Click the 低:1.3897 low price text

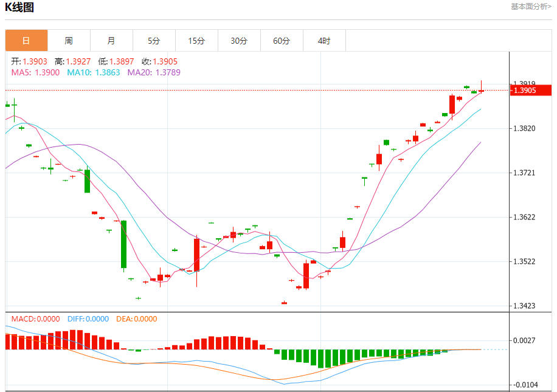[116, 61]
